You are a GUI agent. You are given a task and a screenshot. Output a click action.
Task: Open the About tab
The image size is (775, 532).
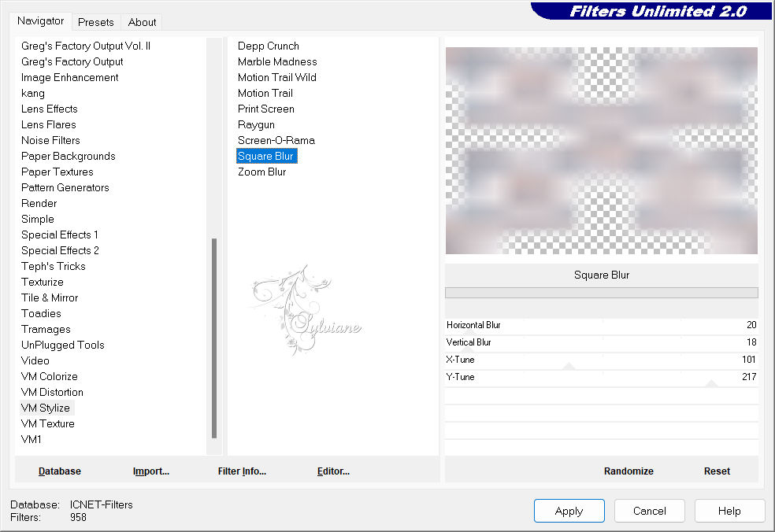pos(142,22)
